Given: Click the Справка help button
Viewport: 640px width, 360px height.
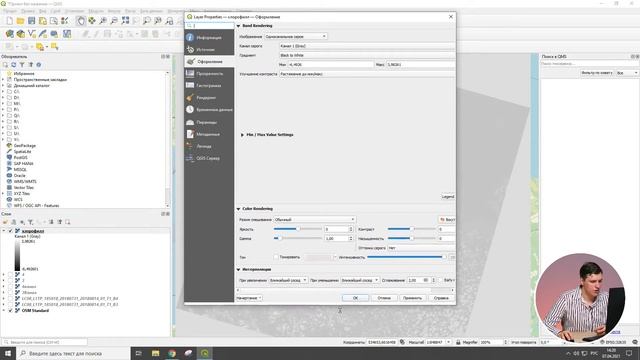Looking at the screenshot, I should click(x=441, y=298).
